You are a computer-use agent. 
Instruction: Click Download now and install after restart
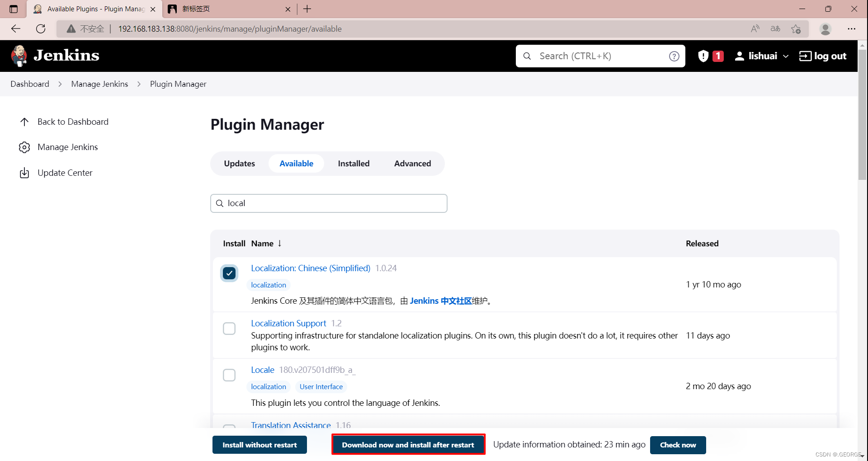pyautogui.click(x=408, y=445)
